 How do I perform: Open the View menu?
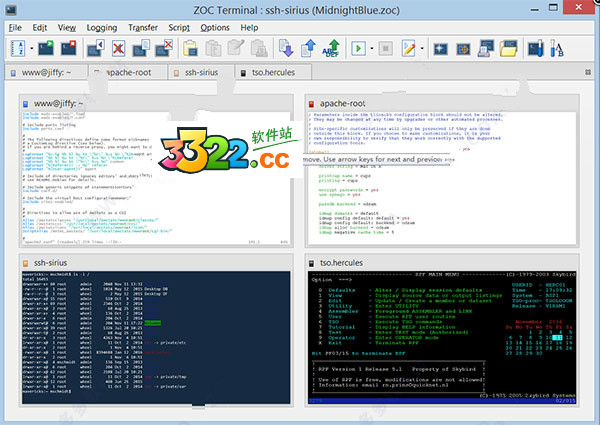click(x=67, y=28)
